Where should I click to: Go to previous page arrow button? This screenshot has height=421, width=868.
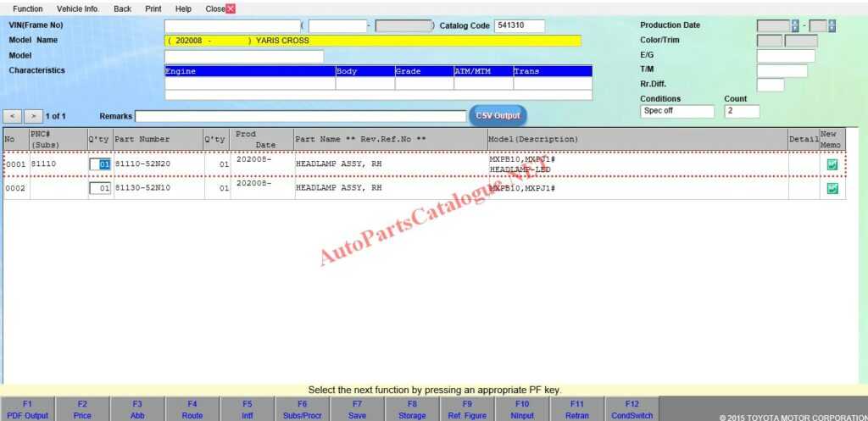12,116
